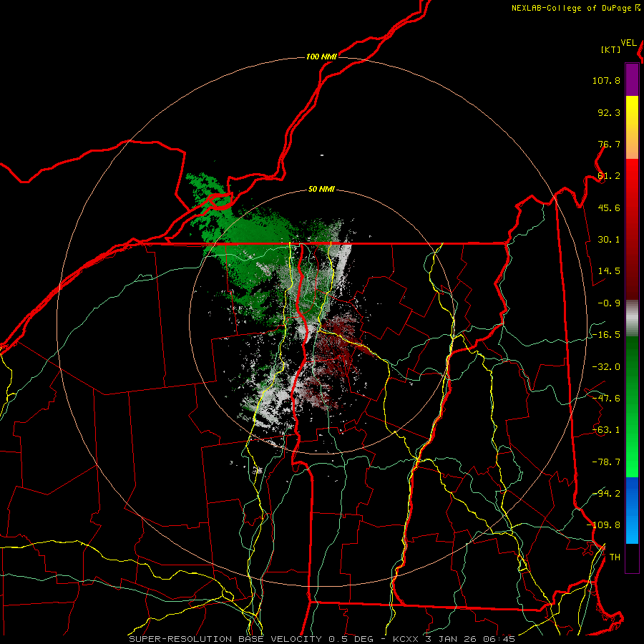
Task: Click the gray near-zero segment of color bar
Action: [x=632, y=318]
